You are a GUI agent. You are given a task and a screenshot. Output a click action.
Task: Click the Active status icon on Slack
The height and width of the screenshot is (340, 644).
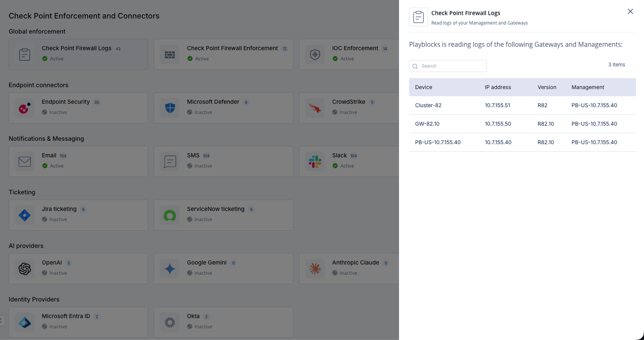(335, 166)
